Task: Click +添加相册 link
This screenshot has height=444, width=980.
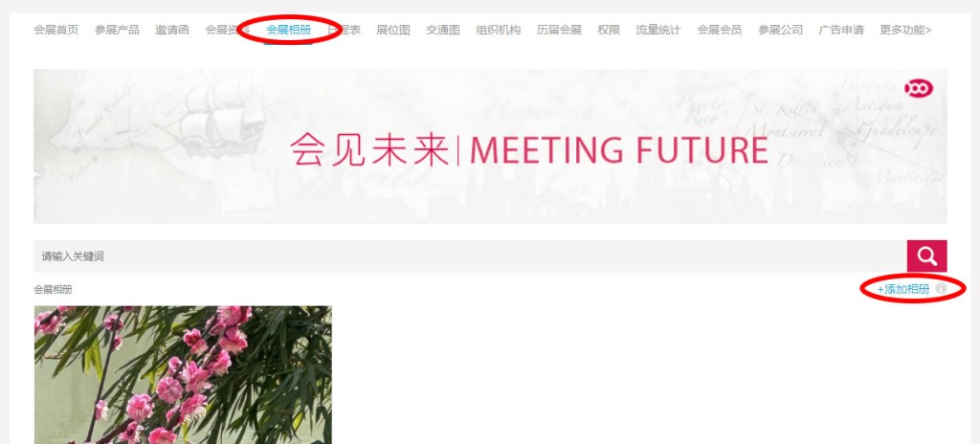Action: click(903, 290)
